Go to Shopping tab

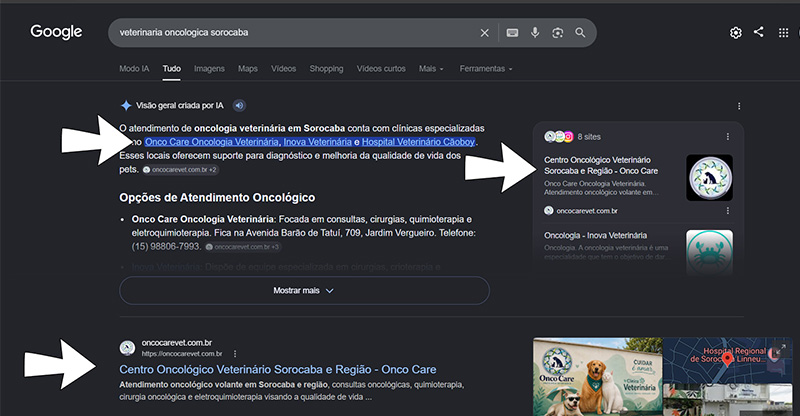click(326, 68)
